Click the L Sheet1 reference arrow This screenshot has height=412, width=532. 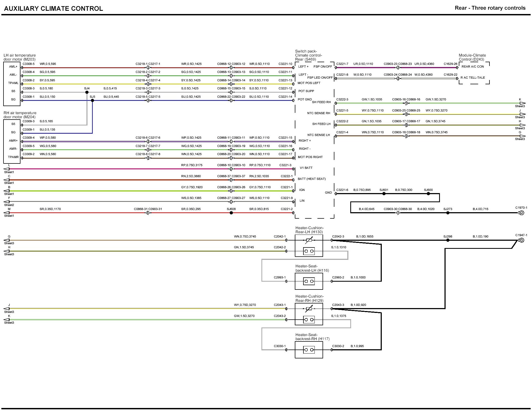6,169
